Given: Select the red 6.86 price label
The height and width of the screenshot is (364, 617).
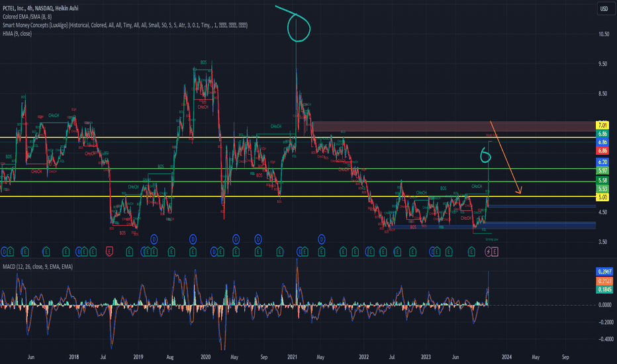Looking at the screenshot, I should [x=602, y=151].
